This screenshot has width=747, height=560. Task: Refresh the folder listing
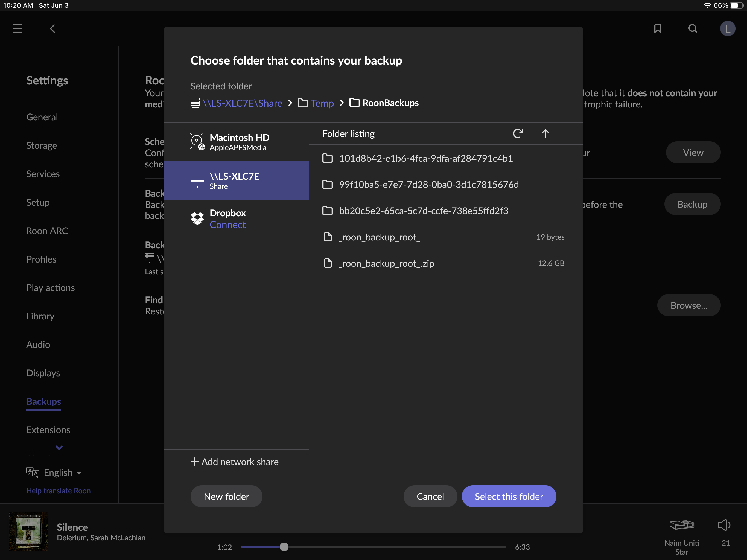pos(518,134)
